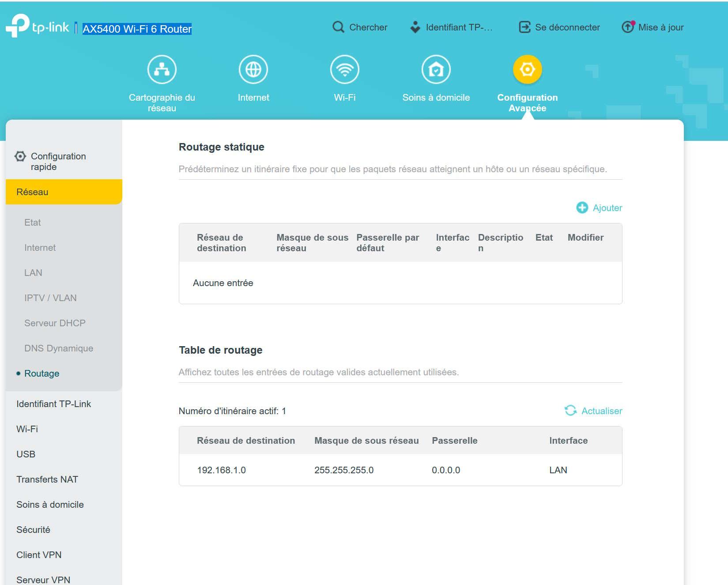The image size is (728, 585).
Task: Click the TP-Link logo icon
Action: click(18, 26)
